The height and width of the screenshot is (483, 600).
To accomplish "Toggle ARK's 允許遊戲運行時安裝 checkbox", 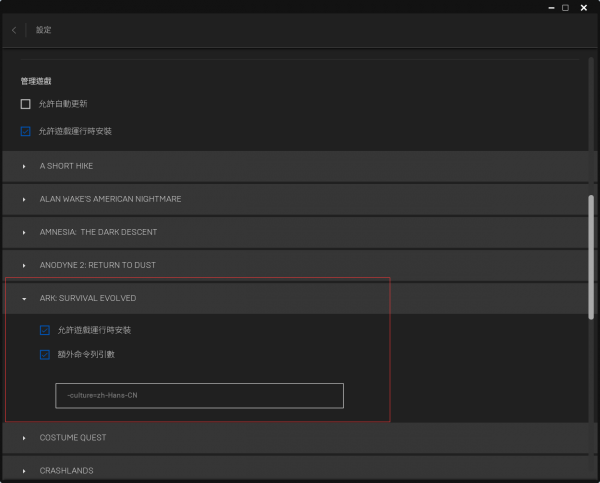I will pyautogui.click(x=45, y=330).
